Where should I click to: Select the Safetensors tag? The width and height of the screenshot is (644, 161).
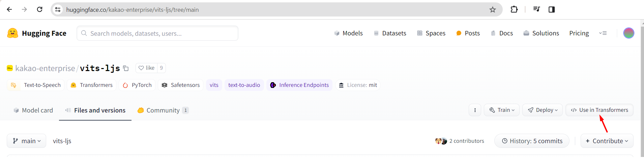click(181, 85)
